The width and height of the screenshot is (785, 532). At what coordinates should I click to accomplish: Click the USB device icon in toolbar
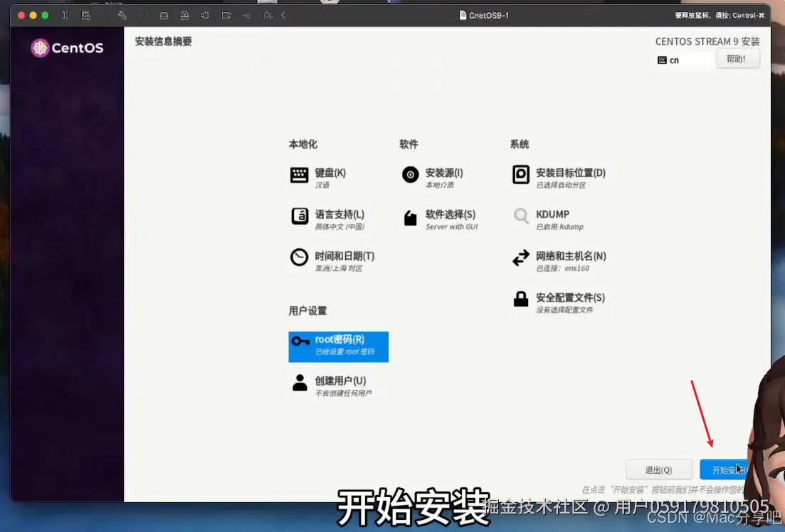[248, 16]
